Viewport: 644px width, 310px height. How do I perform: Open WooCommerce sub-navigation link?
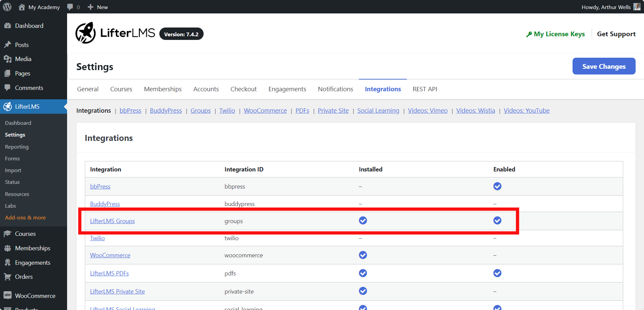[x=265, y=111]
